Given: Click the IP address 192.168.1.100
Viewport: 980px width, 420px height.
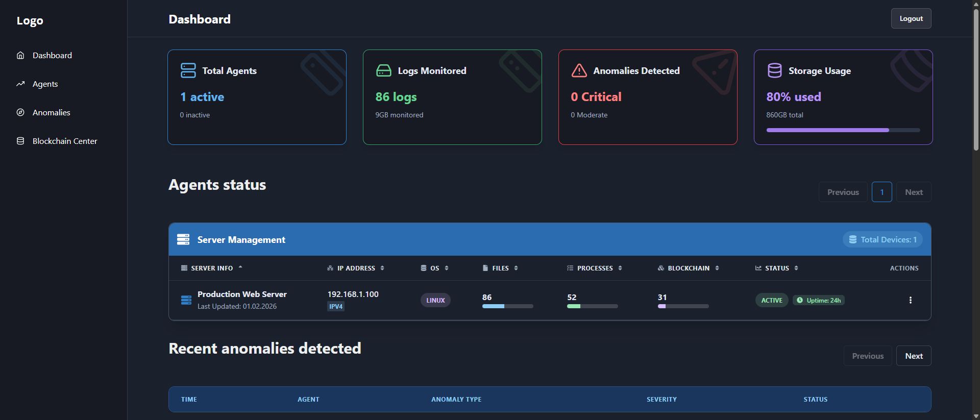Looking at the screenshot, I should tap(353, 294).
